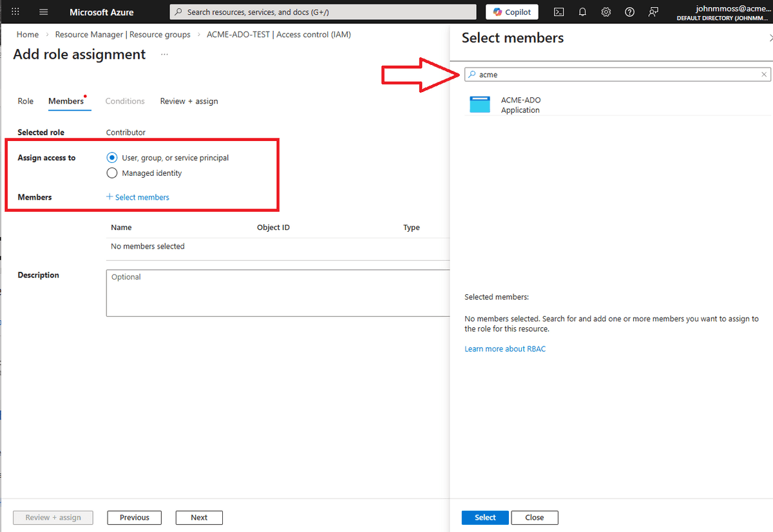Open the ellipsis menu beside Add role assignment
Image resolution: width=773 pixels, height=532 pixels.
point(164,54)
